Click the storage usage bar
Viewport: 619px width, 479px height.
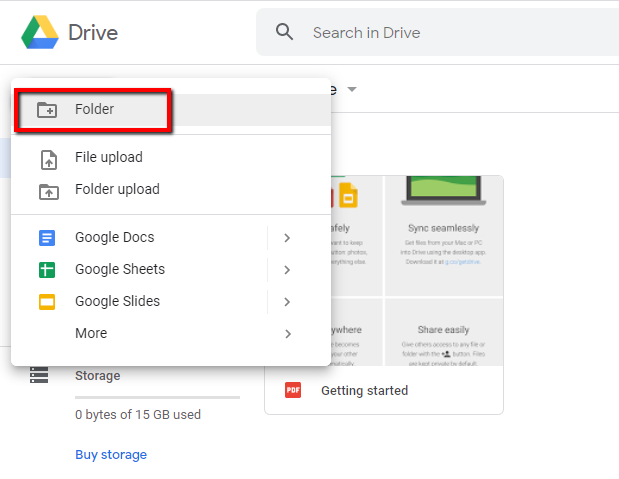click(x=158, y=397)
